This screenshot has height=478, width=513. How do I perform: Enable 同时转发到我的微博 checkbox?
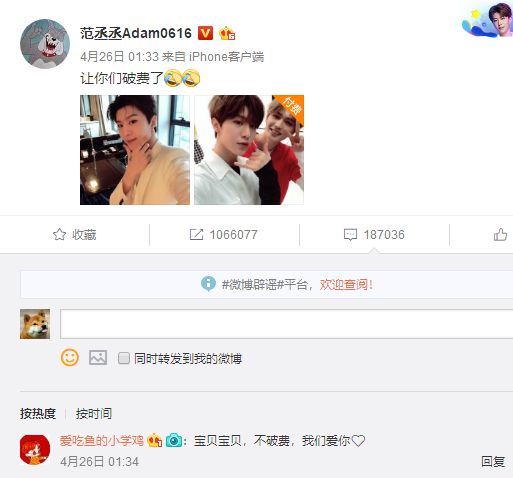pyautogui.click(x=124, y=358)
